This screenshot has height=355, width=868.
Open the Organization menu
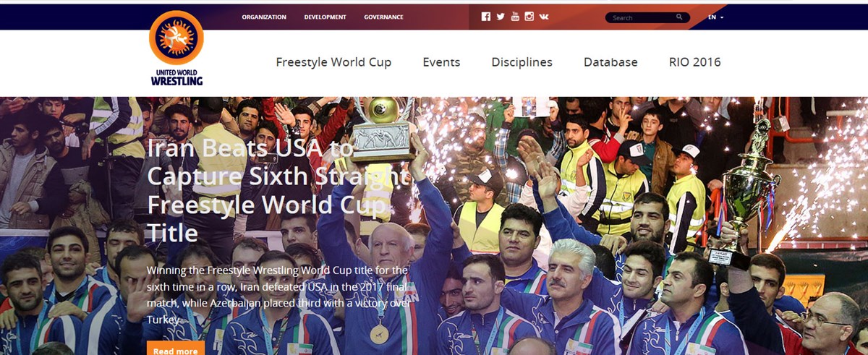pyautogui.click(x=264, y=17)
